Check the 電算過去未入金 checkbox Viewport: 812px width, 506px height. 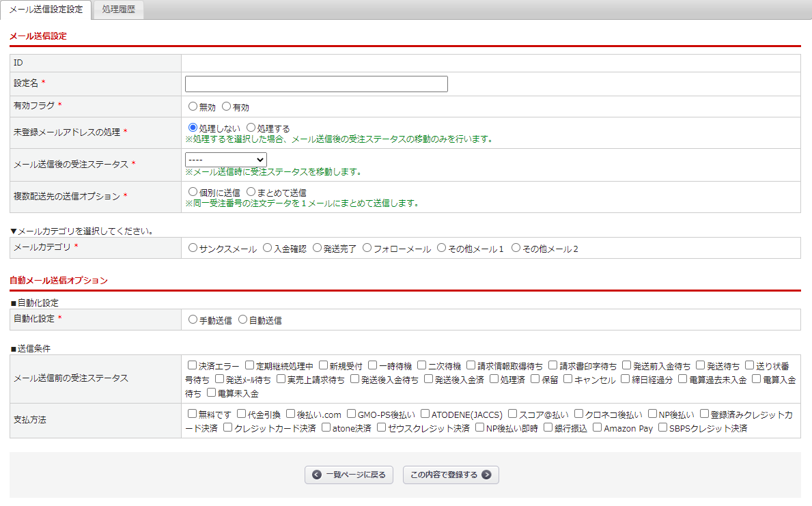pos(683,378)
